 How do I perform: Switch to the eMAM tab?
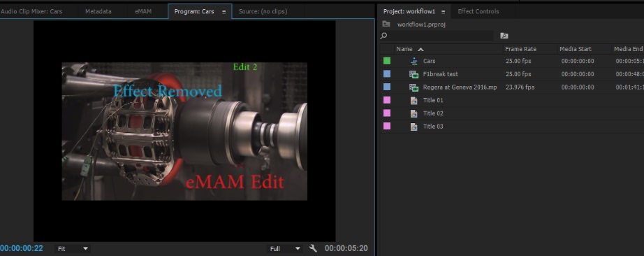coord(143,11)
